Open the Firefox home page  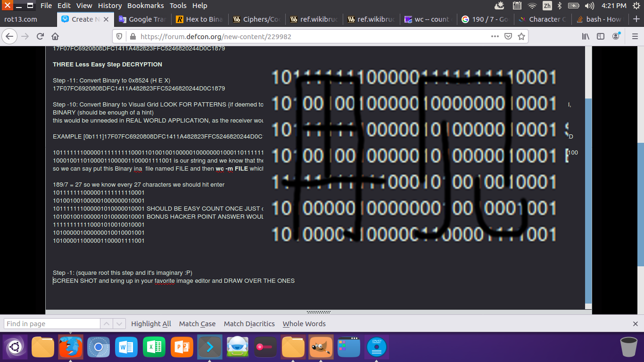[55, 36]
